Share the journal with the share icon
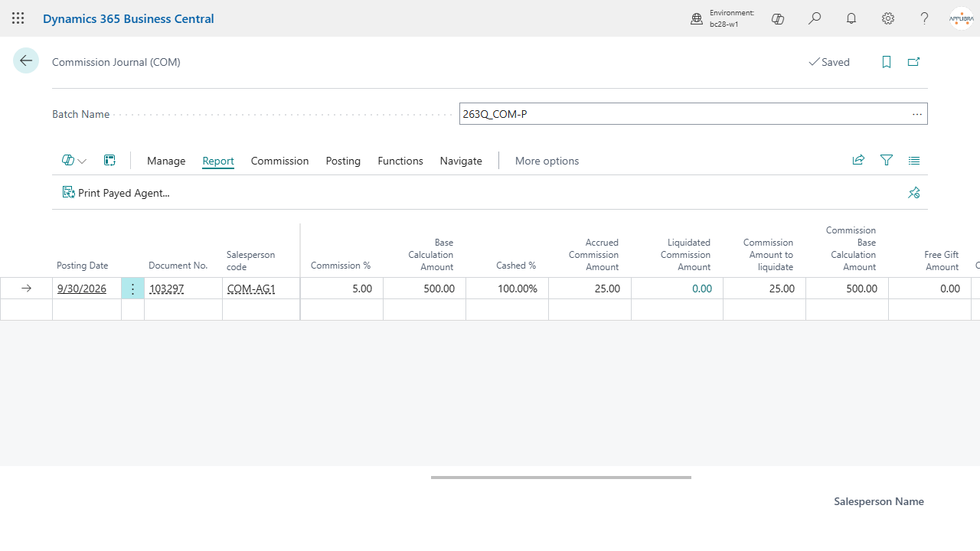 coord(858,161)
